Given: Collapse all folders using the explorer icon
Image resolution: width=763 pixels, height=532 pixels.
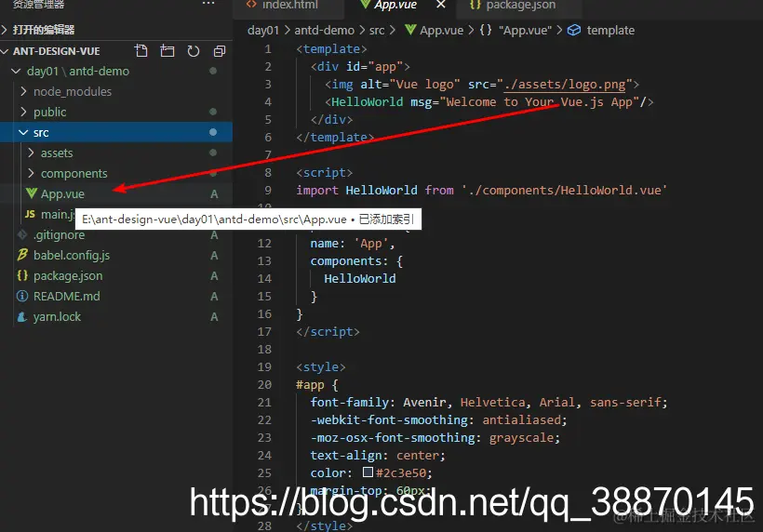Looking at the screenshot, I should pos(220,50).
